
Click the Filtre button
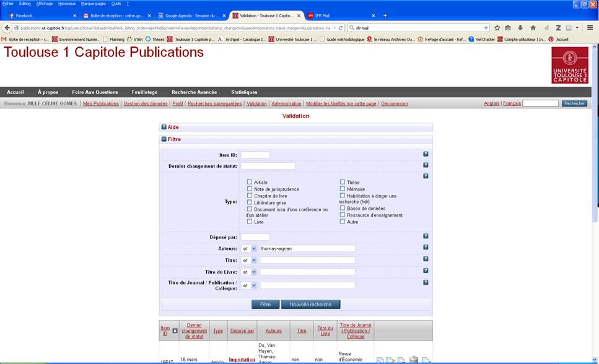[265, 305]
